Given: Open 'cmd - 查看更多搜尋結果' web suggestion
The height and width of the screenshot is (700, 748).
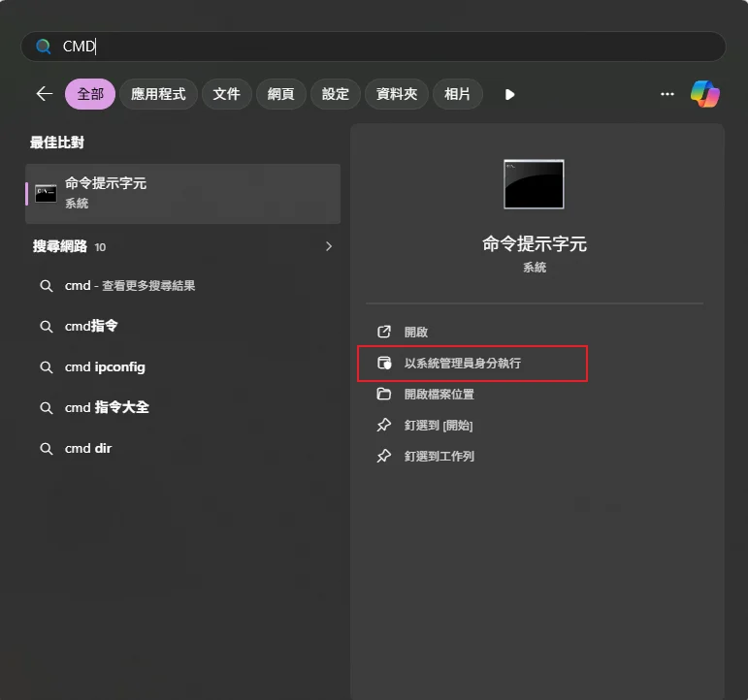Looking at the screenshot, I should coord(182,286).
